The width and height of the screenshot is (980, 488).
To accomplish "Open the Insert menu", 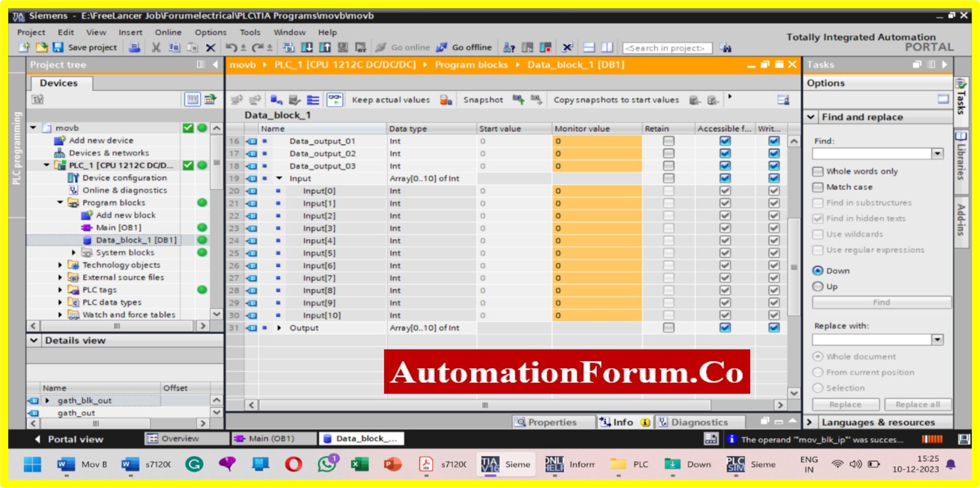I will pyautogui.click(x=130, y=32).
